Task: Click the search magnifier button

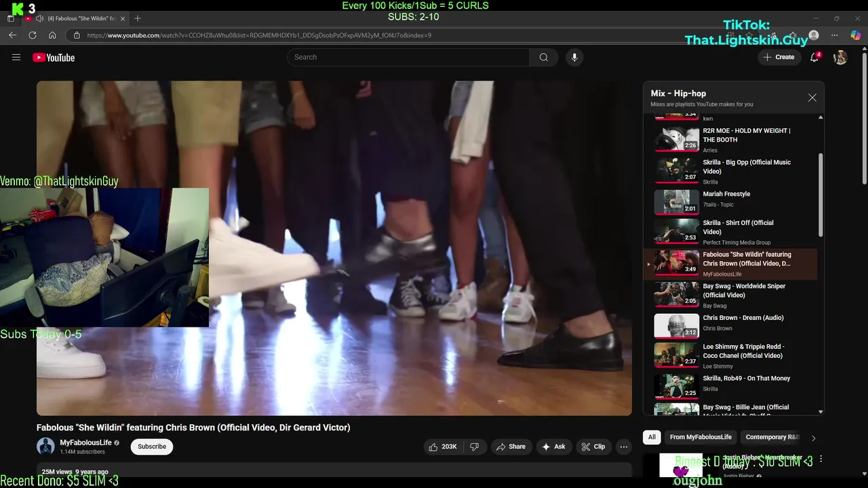Action: click(544, 58)
